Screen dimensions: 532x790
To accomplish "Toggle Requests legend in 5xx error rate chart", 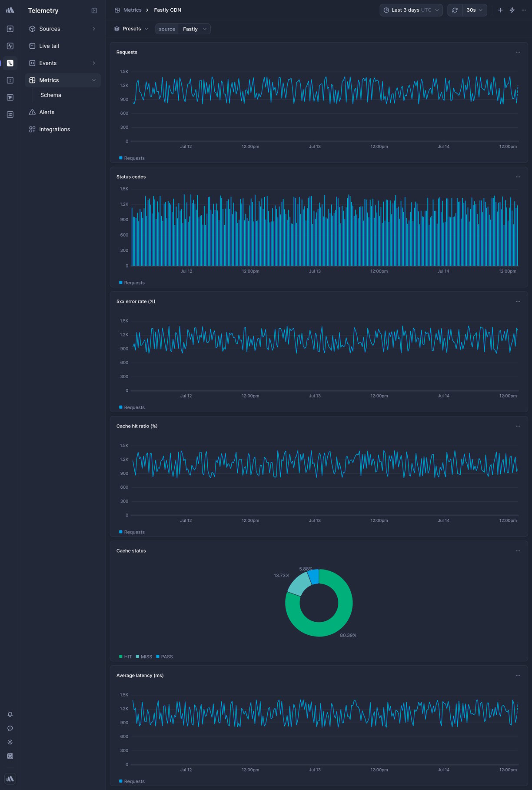I will click(x=132, y=407).
